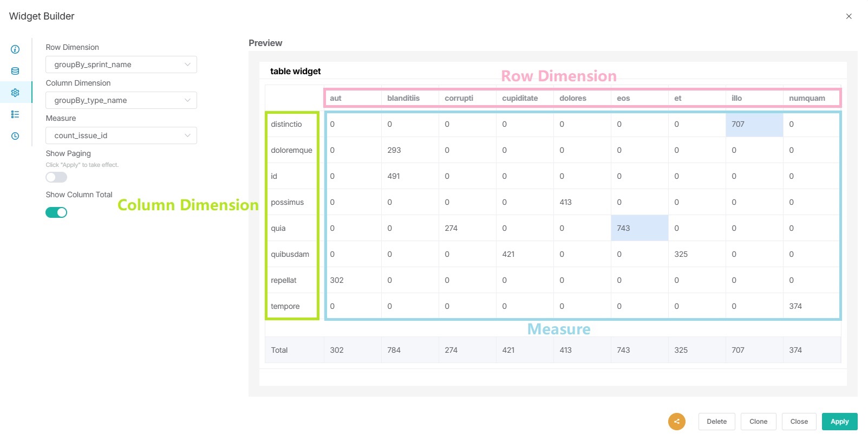868x440 pixels.
Task: Open the Row Dimension dropdown
Action: point(121,64)
